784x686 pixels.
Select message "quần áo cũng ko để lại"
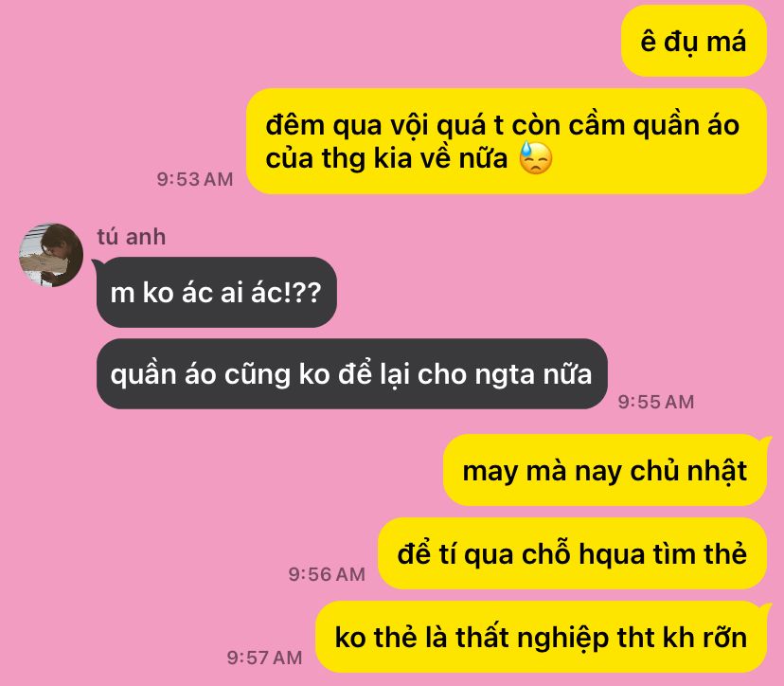pyautogui.click(x=352, y=373)
